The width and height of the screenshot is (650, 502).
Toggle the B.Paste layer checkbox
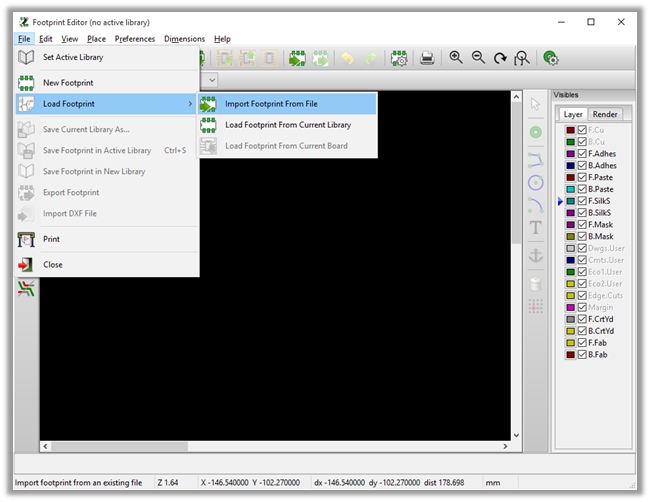pos(582,189)
